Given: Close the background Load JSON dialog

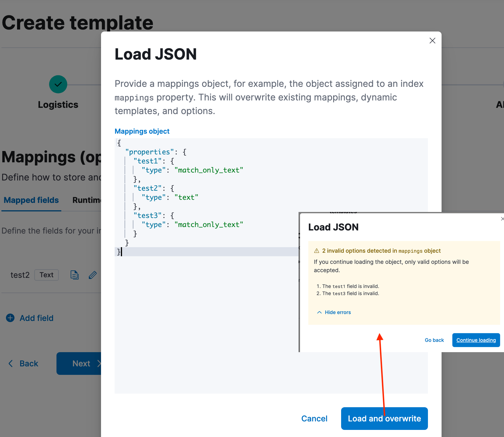Looking at the screenshot, I should (432, 41).
